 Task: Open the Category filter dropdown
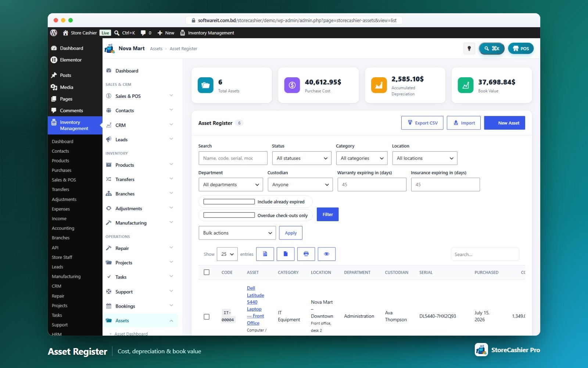[362, 158]
